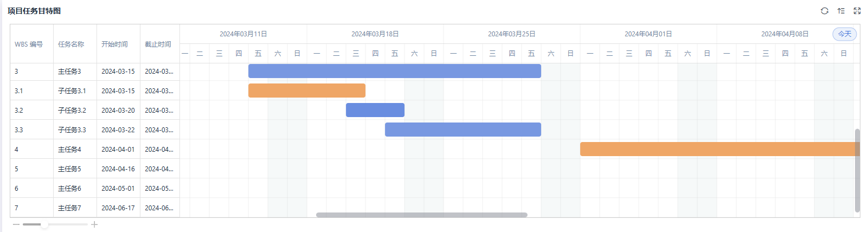Click the horizontal timeline scrollbar
Screen dimensions: 868x232
click(x=421, y=215)
